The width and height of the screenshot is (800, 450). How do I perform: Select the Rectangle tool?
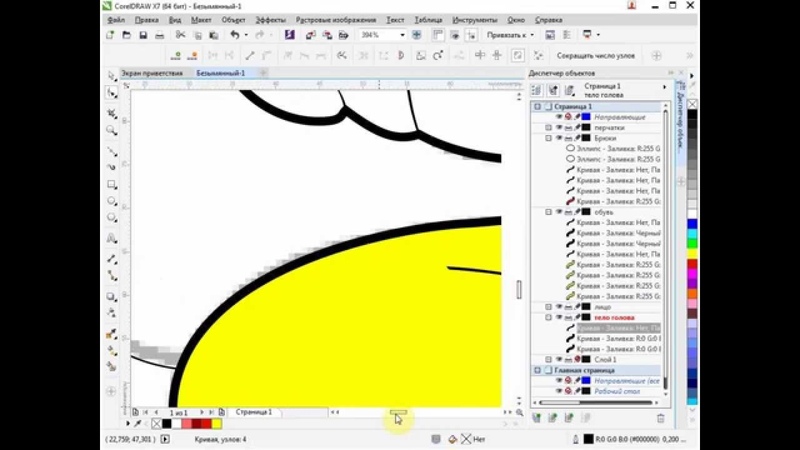click(112, 184)
